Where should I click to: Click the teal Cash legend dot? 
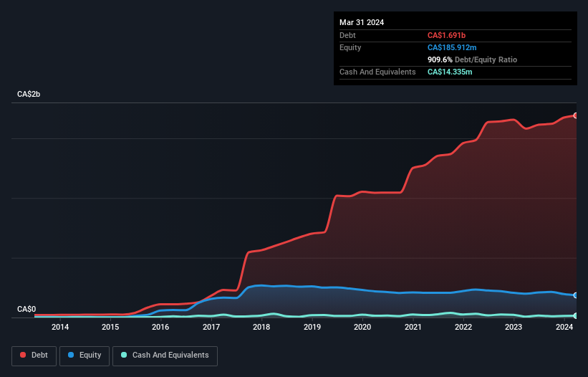click(124, 355)
